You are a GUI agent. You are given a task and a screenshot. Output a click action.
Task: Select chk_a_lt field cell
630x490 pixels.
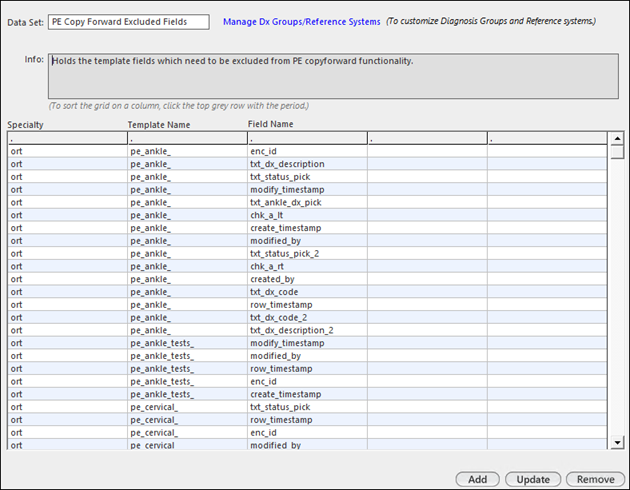tap(307, 215)
